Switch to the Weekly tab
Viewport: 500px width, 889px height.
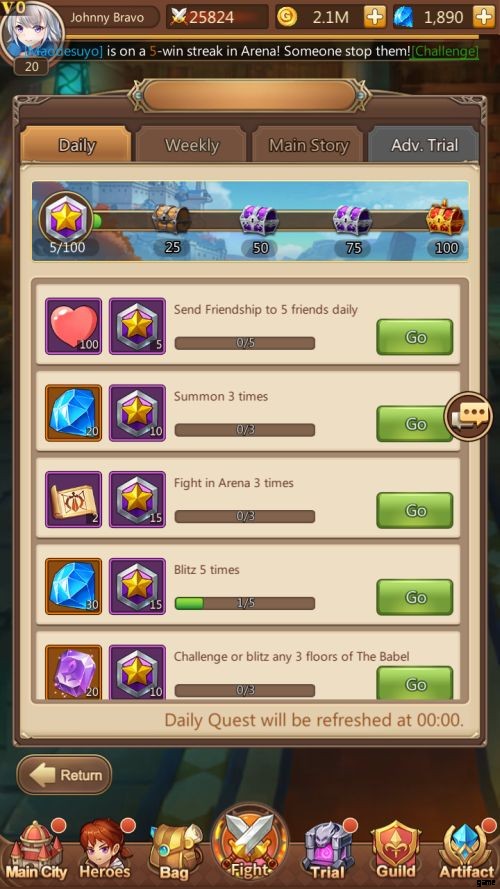coord(192,145)
